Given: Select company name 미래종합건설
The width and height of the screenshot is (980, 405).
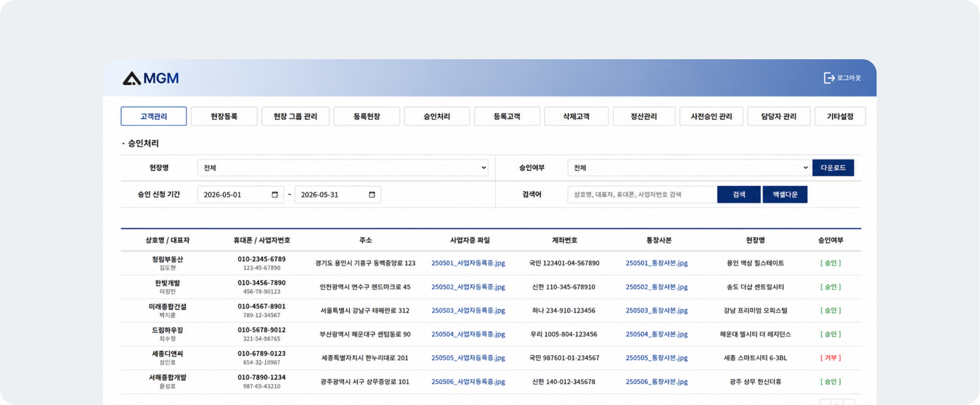Looking at the screenshot, I should (167, 306).
